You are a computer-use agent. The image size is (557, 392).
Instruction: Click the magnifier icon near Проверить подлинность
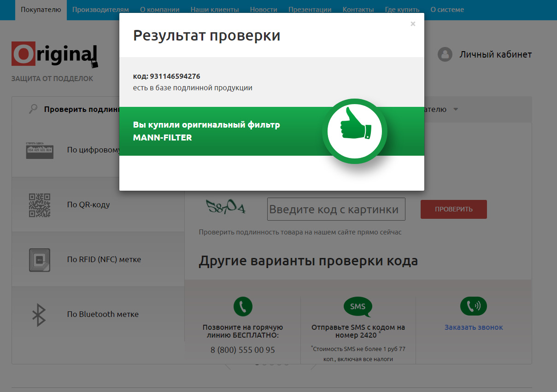[33, 109]
